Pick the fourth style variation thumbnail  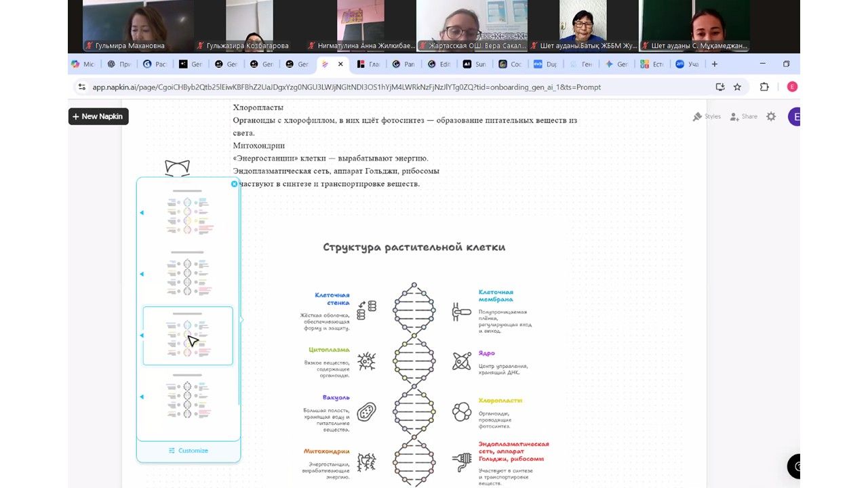pos(188,397)
